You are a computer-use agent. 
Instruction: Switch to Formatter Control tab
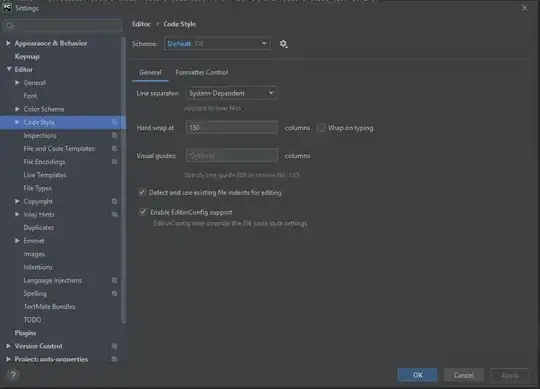click(201, 72)
